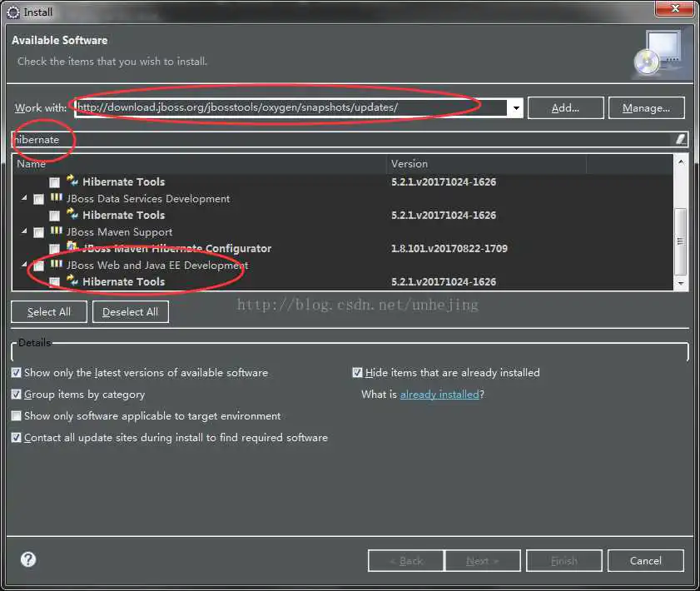Select Hibernate Tools label under JBoss Data Services Development
Screen dimensions: 700x591
(x=124, y=215)
